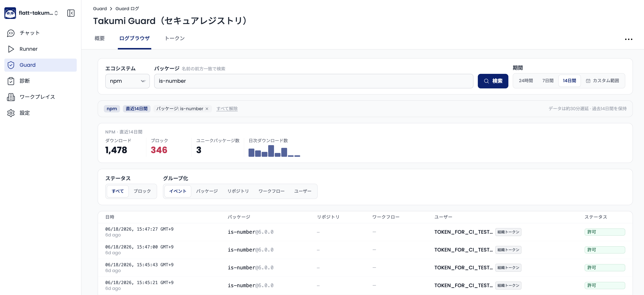Click the npm filter chip
644x295 pixels.
(112, 109)
